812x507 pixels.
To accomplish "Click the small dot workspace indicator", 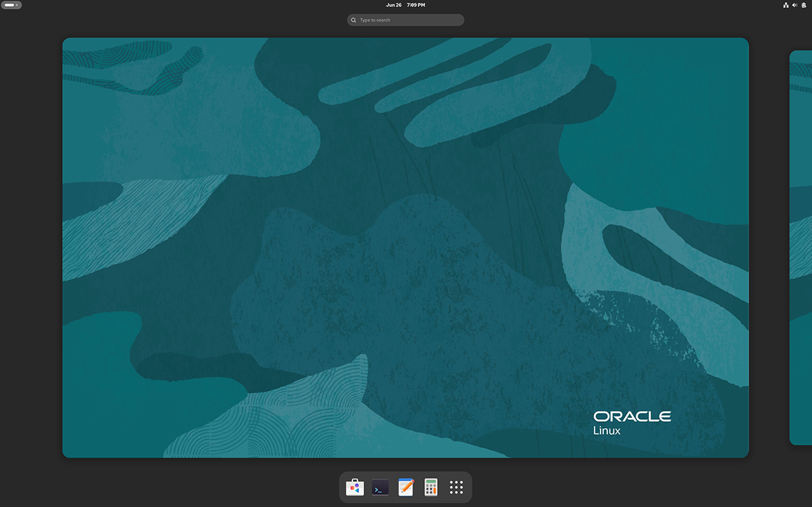I will click(17, 5).
